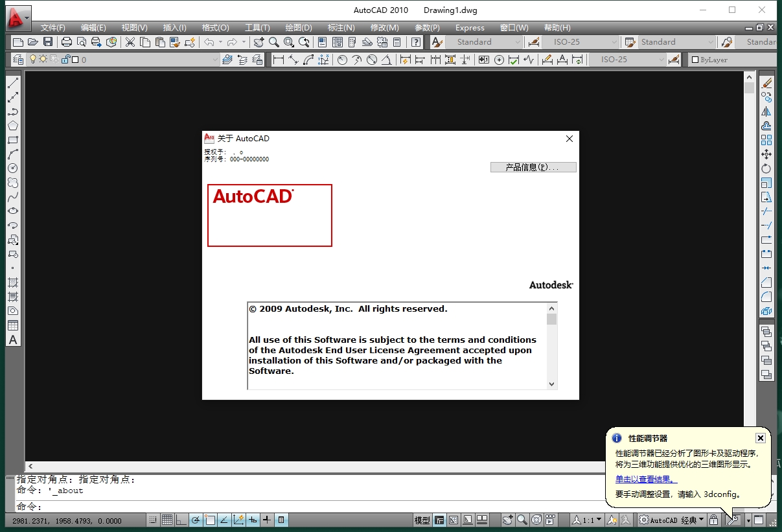Open the Standard text style dropdown
Viewport: 782px width, 532px height.
click(483, 42)
